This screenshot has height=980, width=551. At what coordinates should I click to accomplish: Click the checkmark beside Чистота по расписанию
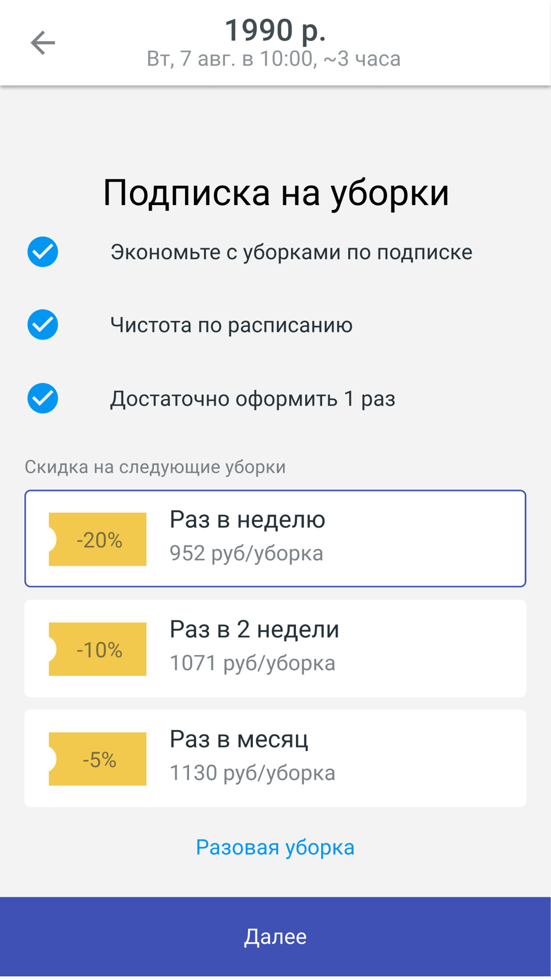pyautogui.click(x=43, y=325)
